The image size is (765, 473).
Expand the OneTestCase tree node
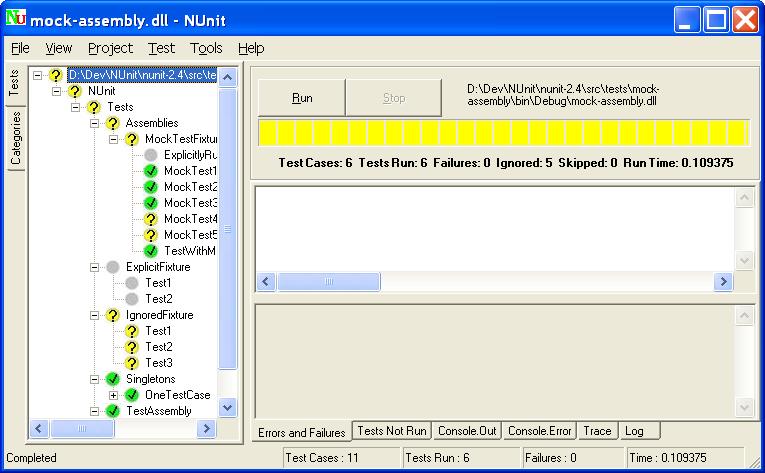(114, 395)
